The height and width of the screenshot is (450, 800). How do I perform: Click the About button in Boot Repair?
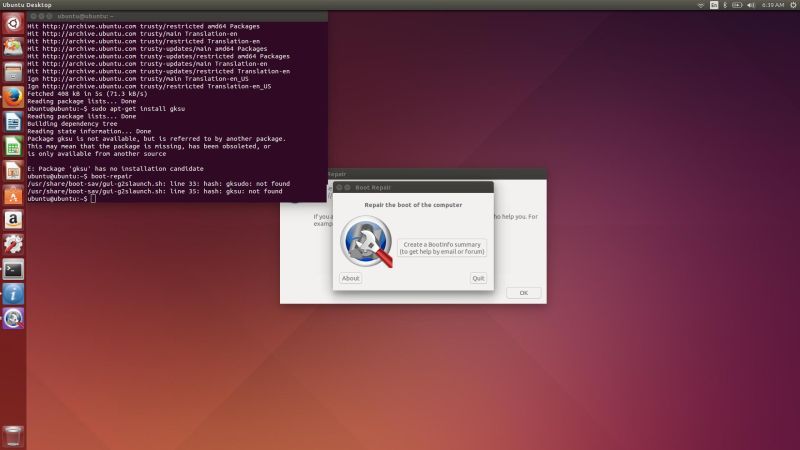coord(351,278)
